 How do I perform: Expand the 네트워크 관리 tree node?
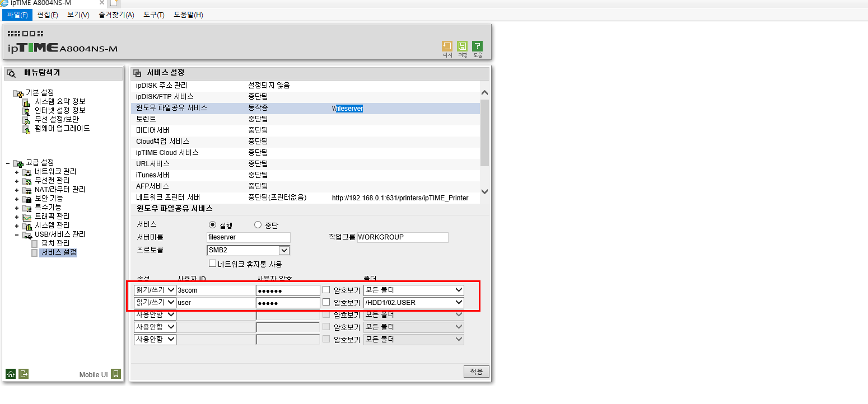[17, 172]
